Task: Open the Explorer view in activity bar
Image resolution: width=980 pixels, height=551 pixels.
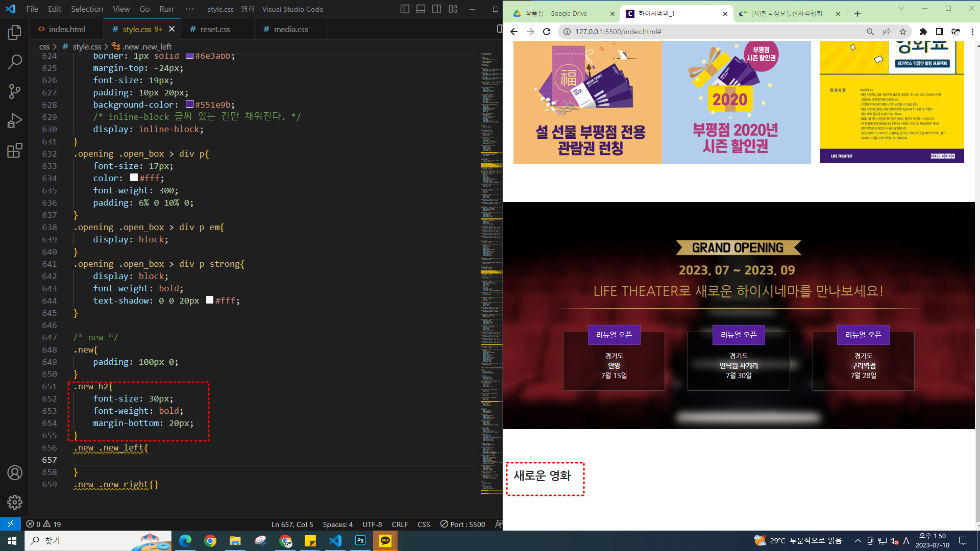Action: click(15, 33)
